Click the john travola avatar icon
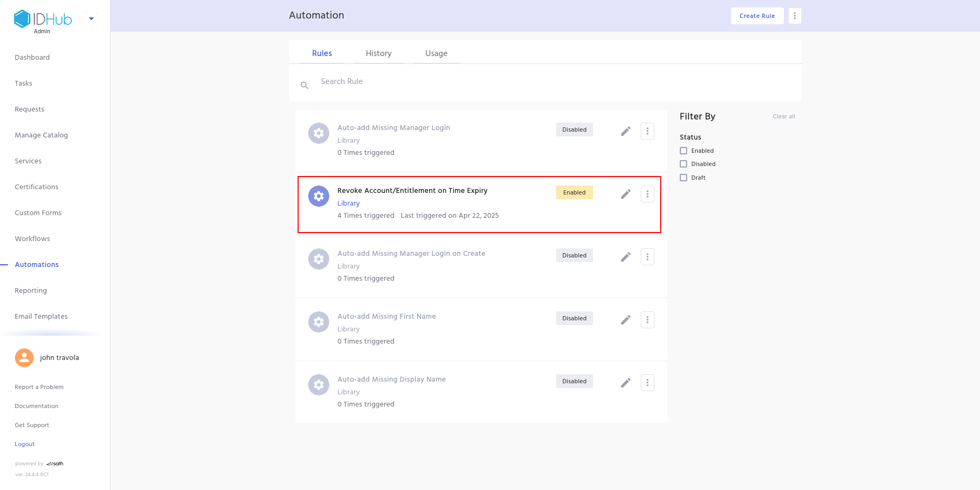The height and width of the screenshot is (490, 980). tap(24, 358)
